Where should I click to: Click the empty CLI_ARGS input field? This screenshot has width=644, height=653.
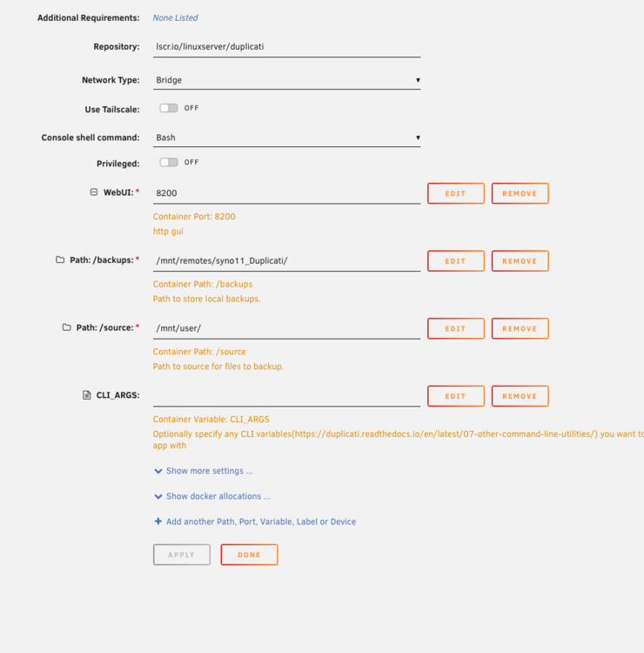(286, 395)
